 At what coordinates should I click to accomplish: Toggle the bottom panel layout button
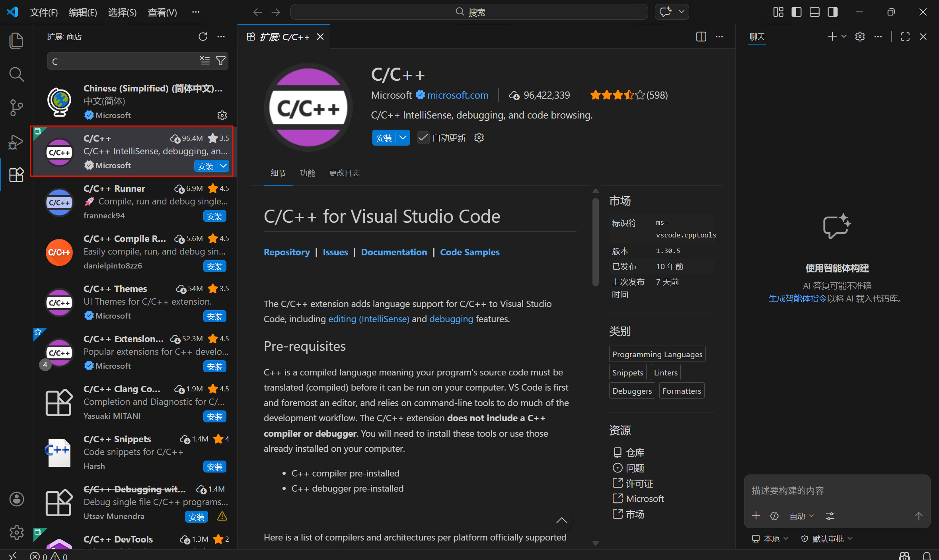(814, 12)
